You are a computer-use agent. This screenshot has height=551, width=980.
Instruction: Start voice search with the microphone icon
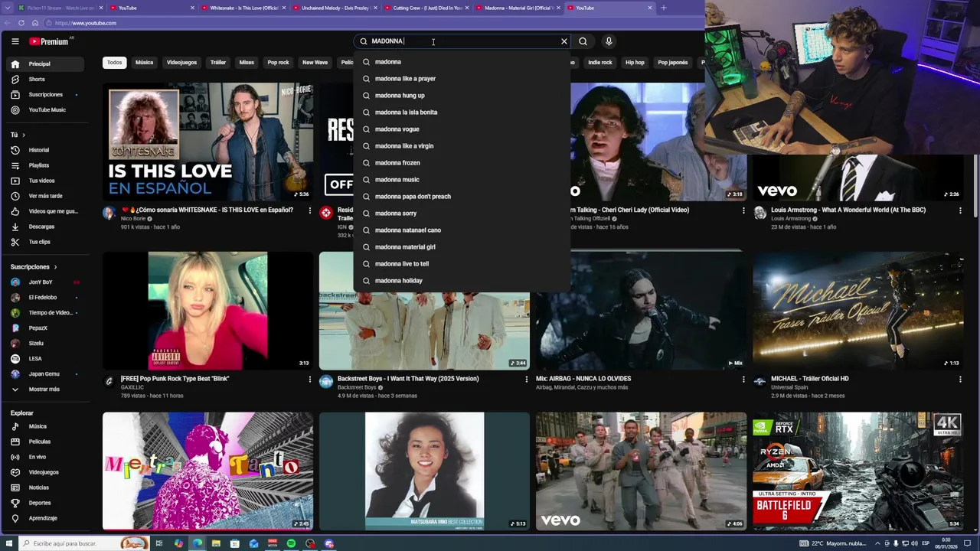(x=609, y=41)
